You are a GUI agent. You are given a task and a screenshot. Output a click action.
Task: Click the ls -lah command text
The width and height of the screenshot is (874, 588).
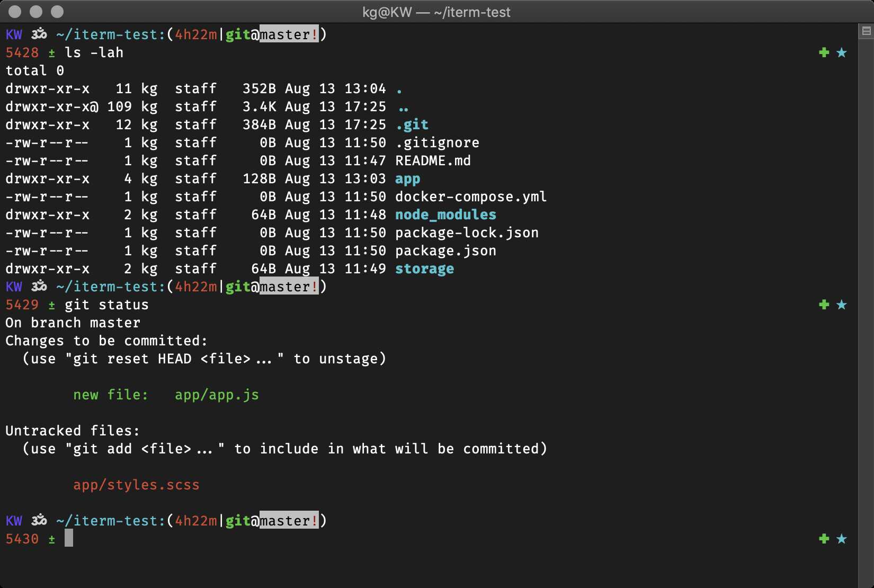point(94,52)
